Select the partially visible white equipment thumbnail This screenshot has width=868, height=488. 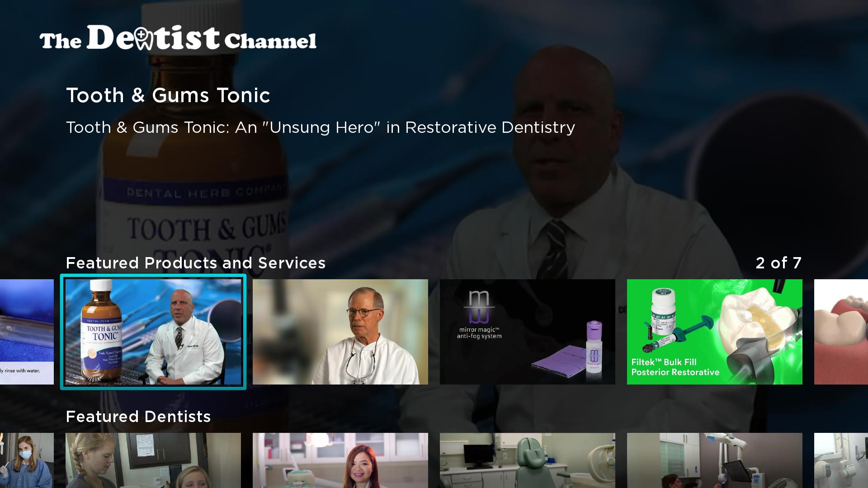point(841,460)
